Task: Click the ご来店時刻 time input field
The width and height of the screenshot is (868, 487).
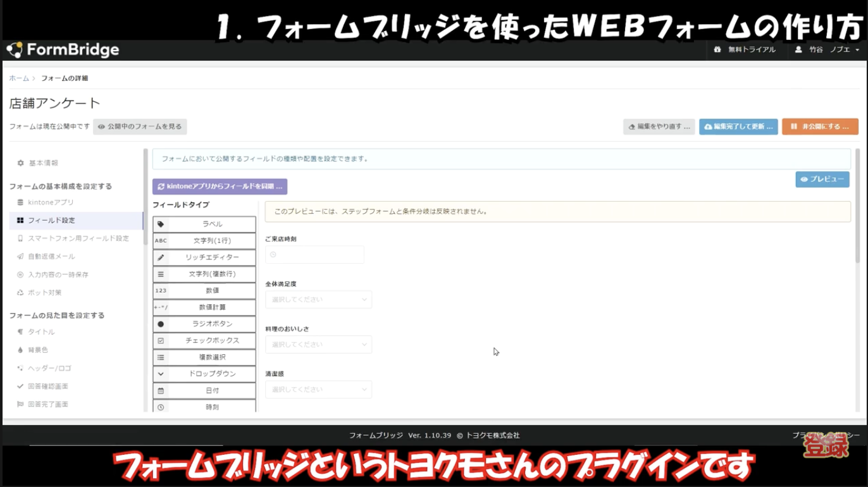Action: click(315, 254)
